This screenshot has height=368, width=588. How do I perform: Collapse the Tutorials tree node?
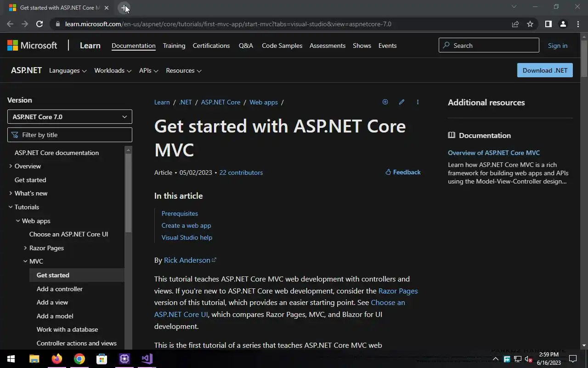point(11,207)
